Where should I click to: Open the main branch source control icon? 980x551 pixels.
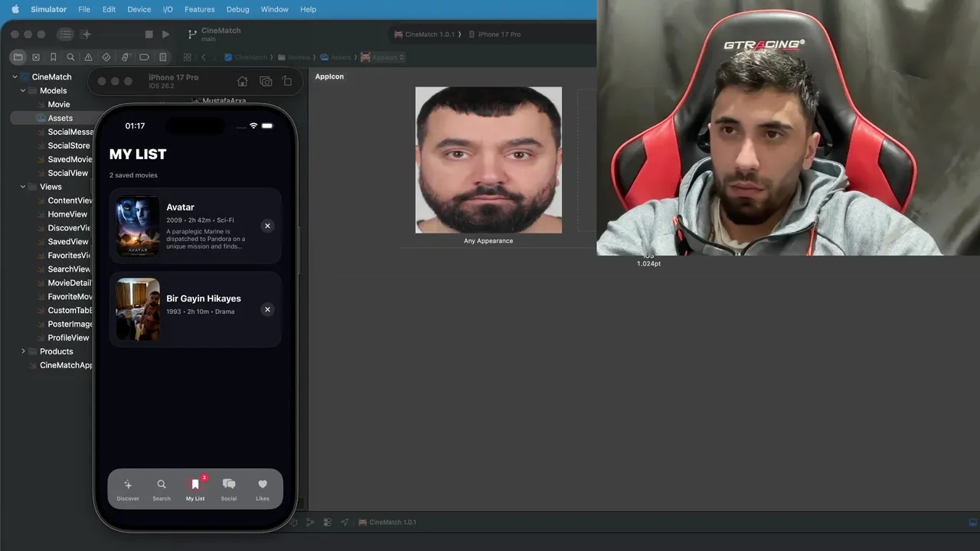(x=191, y=34)
